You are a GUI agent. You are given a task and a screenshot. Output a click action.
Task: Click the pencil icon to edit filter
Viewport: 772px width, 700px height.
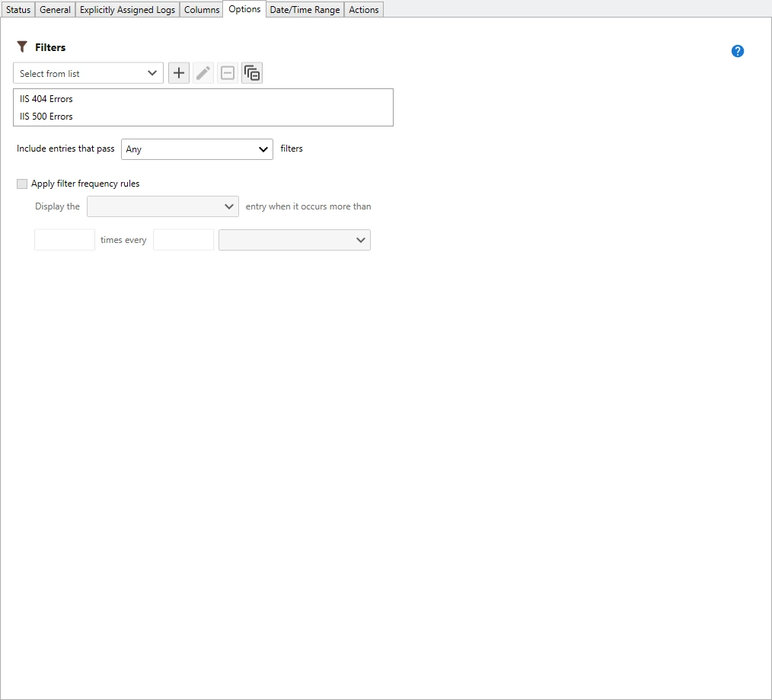[x=203, y=73]
